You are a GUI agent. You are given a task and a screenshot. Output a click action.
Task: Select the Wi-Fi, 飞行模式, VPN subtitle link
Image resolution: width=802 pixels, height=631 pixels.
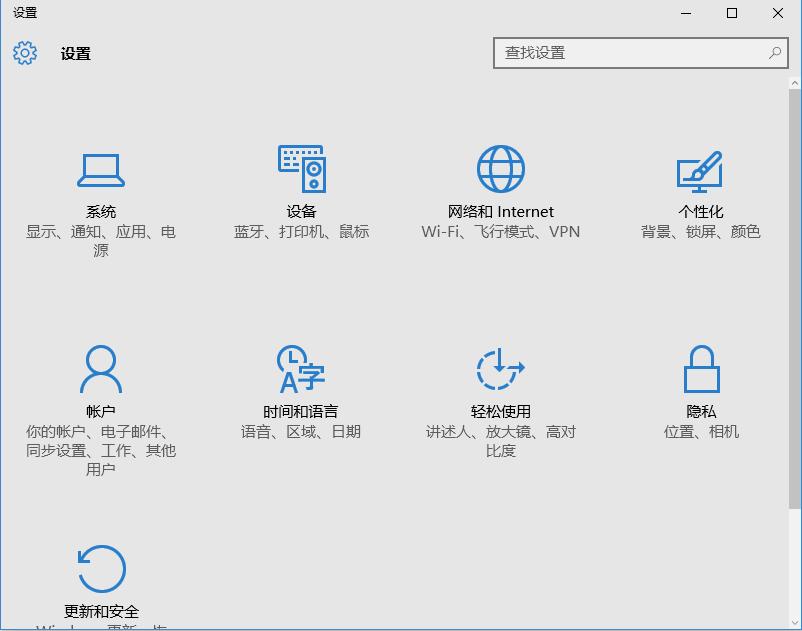point(500,231)
